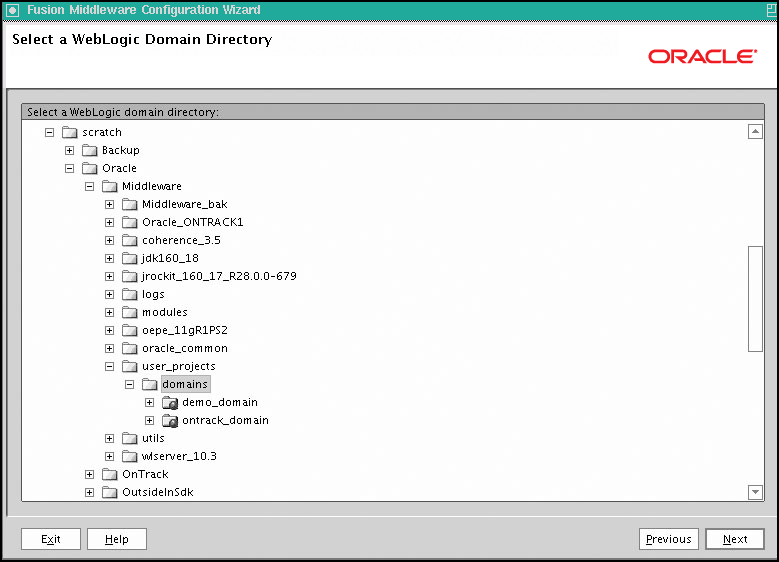Image resolution: width=779 pixels, height=562 pixels.
Task: Select the jrockit_160_17_R28.0.0-679 label
Action: [219, 276]
